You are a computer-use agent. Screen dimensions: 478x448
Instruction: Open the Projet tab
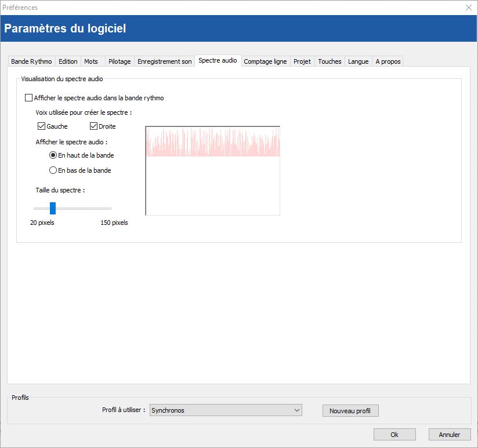coord(302,61)
